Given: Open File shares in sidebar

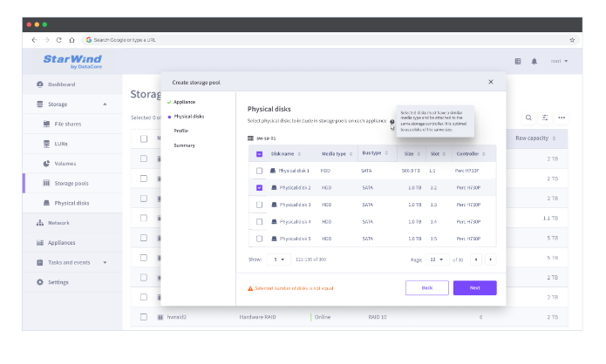Looking at the screenshot, I should pyautogui.click(x=68, y=124).
